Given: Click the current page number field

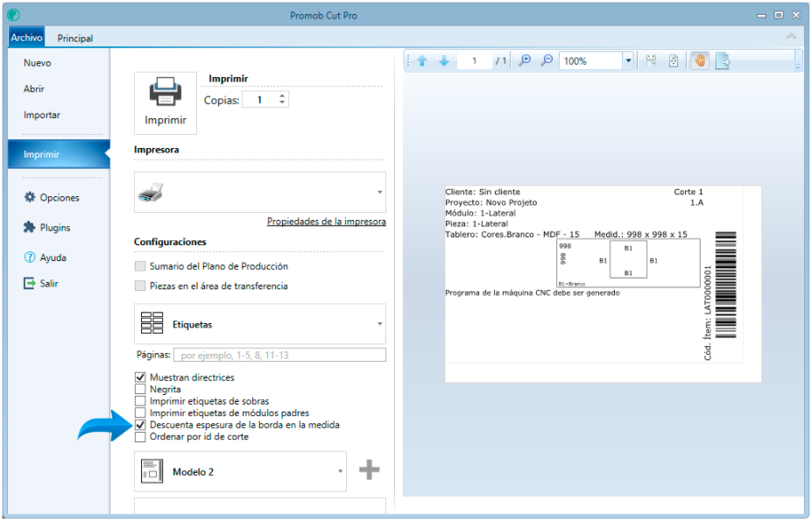Looking at the screenshot, I should tap(474, 60).
